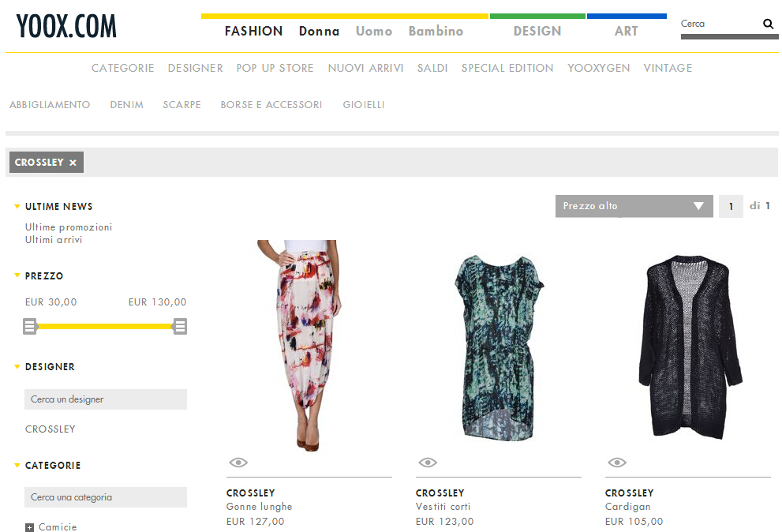Switch to the Bambino section

click(436, 31)
